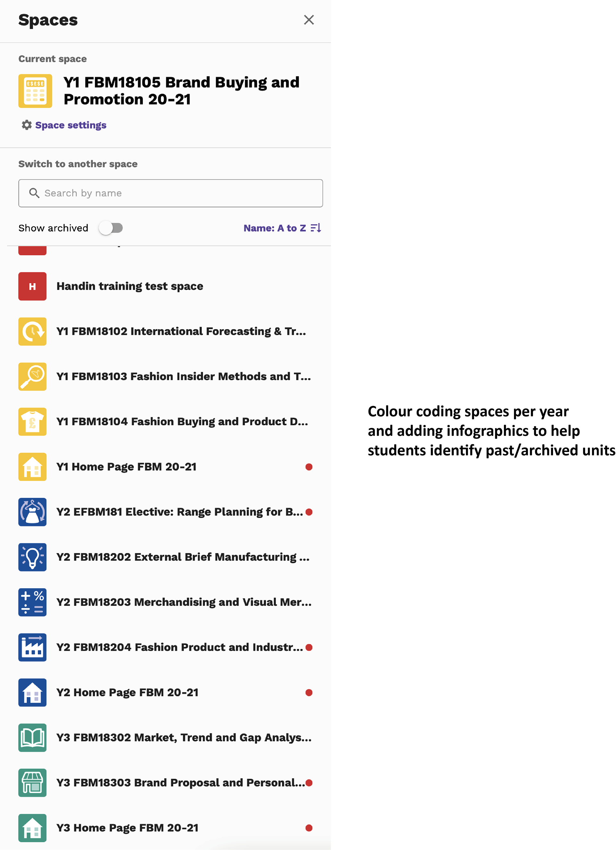
Task: Open Y3 FBM18302 Market, Trend and Gap Analysis
Action: click(184, 737)
